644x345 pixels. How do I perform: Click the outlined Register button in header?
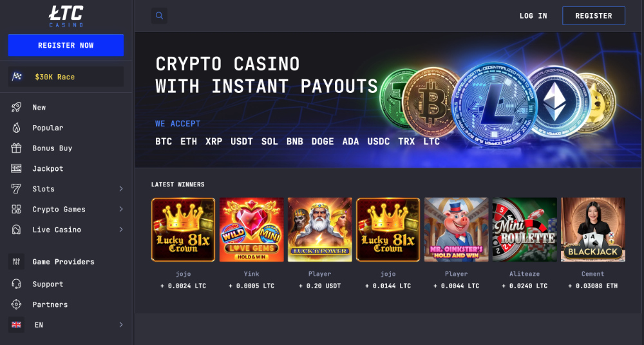click(x=593, y=15)
